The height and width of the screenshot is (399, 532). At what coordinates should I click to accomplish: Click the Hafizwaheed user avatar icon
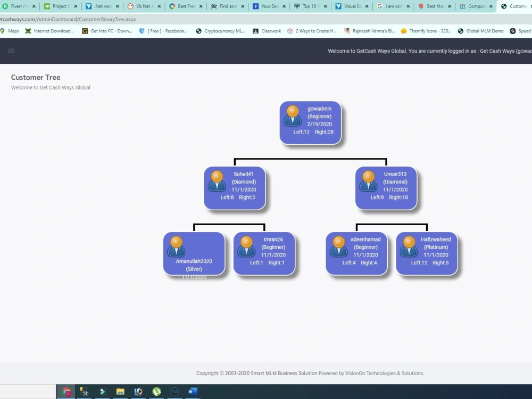409,246
